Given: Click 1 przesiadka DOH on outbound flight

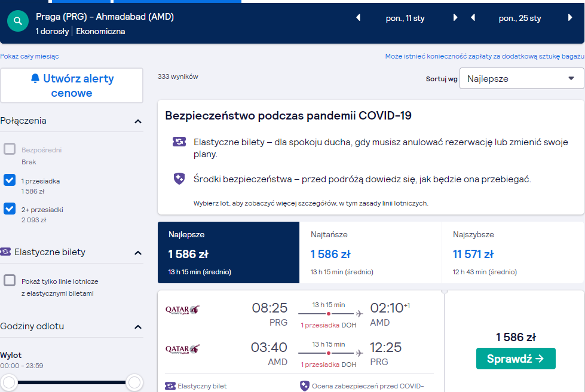Looking at the screenshot, I should tap(328, 325).
